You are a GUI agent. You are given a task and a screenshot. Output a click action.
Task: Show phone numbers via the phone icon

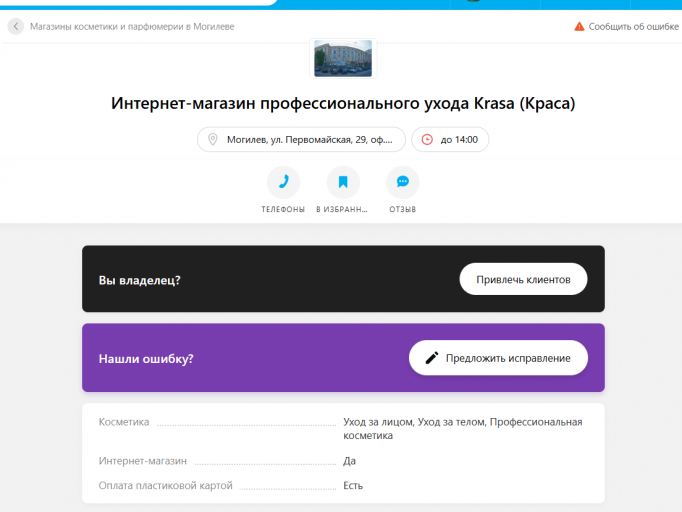click(283, 182)
